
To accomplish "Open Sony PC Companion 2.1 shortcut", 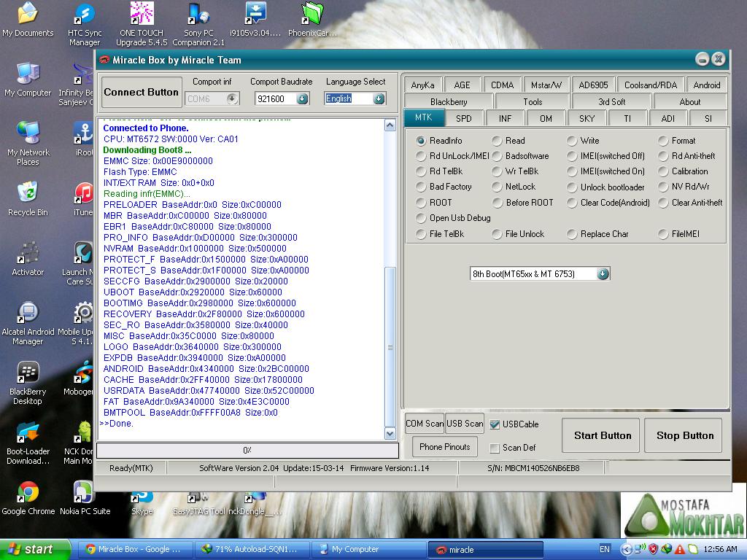I will pos(198,24).
